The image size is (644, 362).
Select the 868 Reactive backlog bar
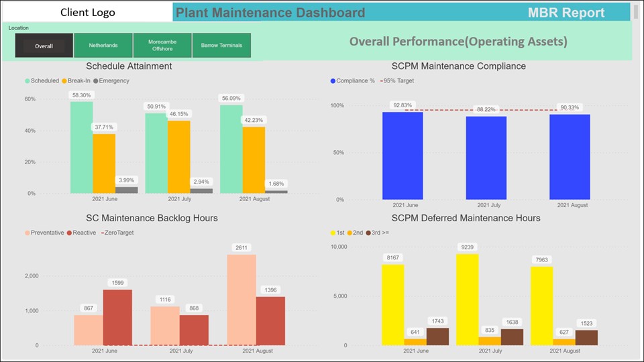pyautogui.click(x=194, y=330)
